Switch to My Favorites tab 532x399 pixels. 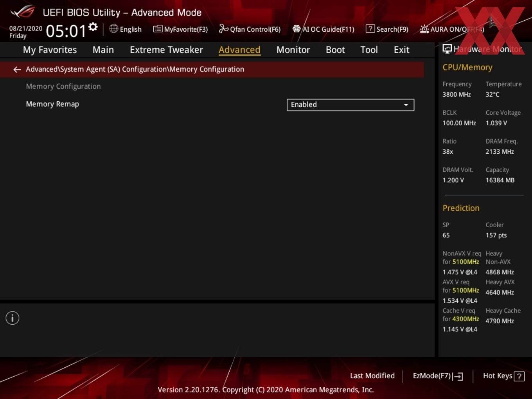pos(50,50)
